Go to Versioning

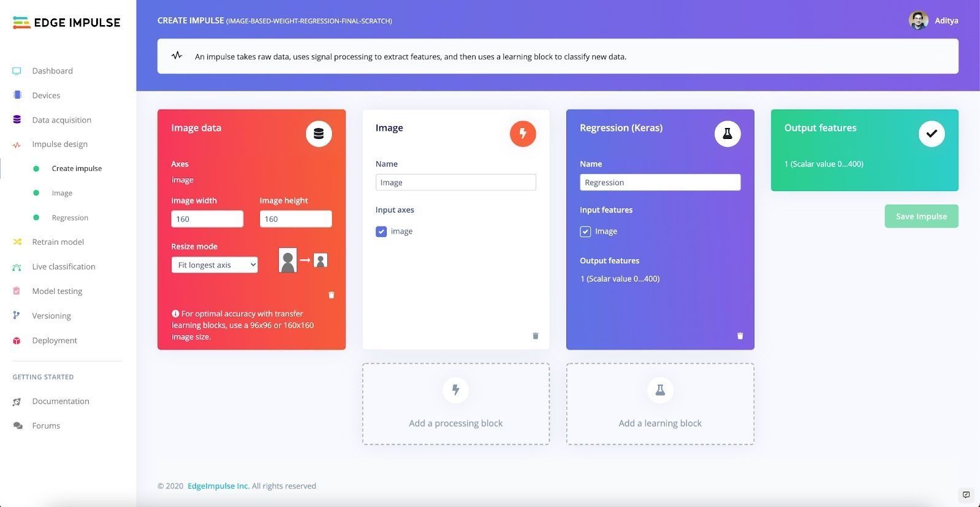tap(51, 316)
